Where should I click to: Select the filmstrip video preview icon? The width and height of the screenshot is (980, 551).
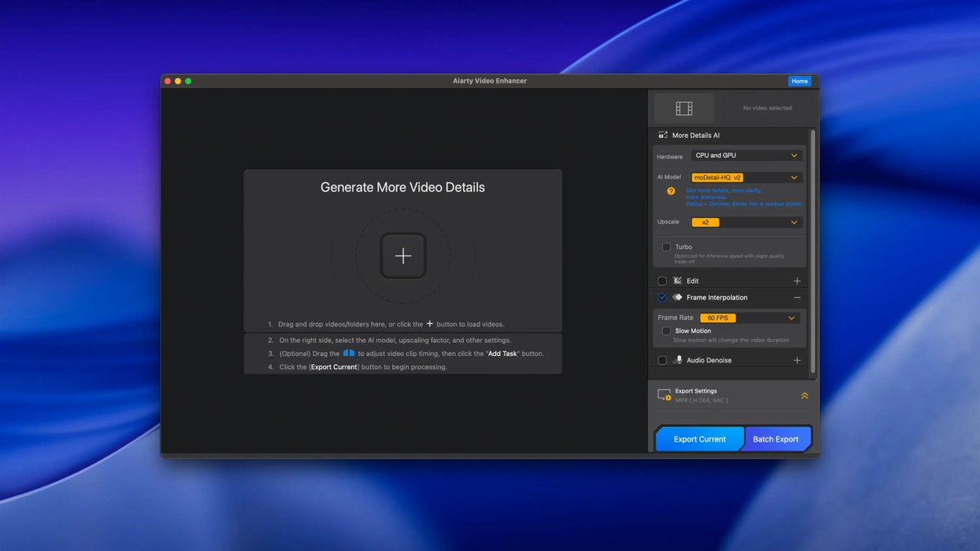684,107
